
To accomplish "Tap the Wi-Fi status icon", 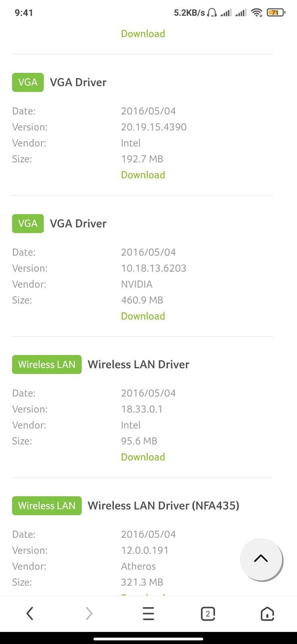I will point(256,12).
